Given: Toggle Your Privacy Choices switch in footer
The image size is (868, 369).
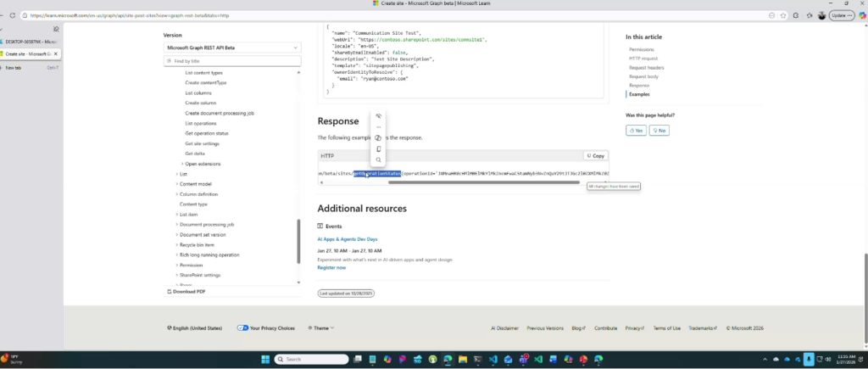Looking at the screenshot, I should tap(242, 327).
